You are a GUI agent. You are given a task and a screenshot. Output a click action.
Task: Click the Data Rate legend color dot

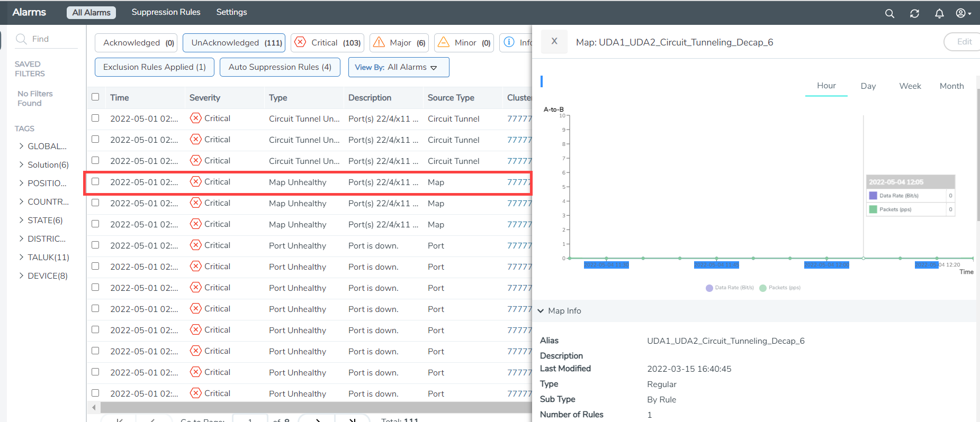pos(709,288)
